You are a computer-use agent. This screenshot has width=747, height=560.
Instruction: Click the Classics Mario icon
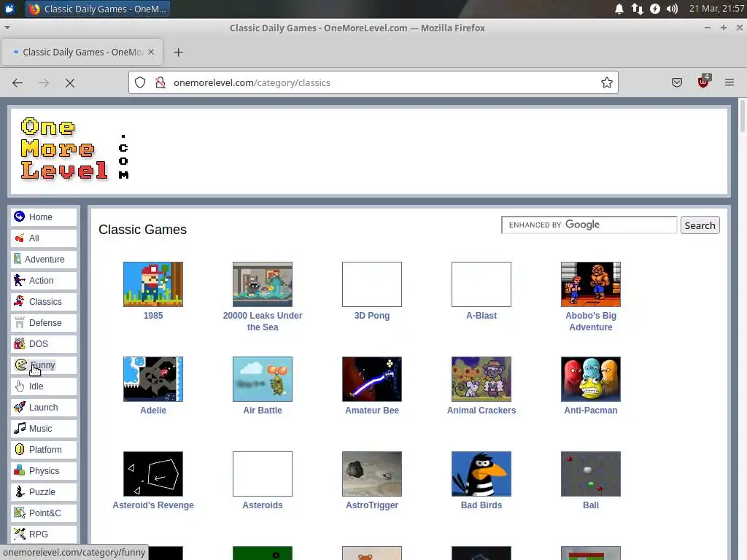(x=19, y=301)
